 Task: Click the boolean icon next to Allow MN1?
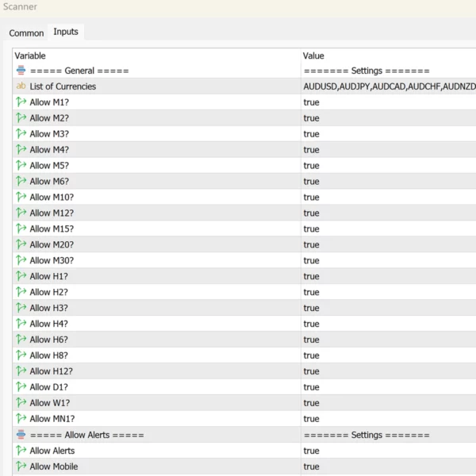(x=21, y=419)
